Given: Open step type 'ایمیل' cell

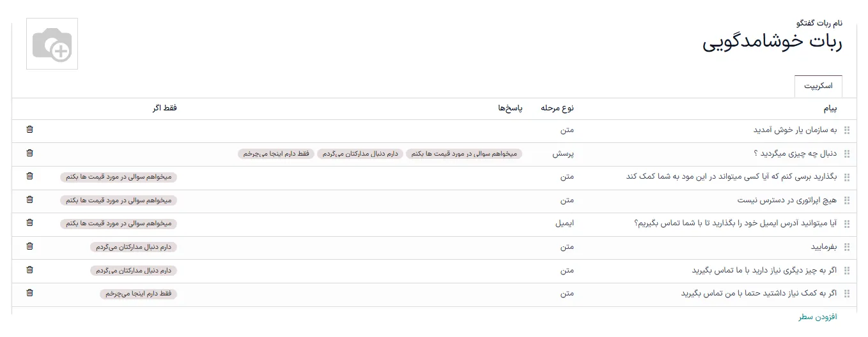Looking at the screenshot, I should click(564, 223).
